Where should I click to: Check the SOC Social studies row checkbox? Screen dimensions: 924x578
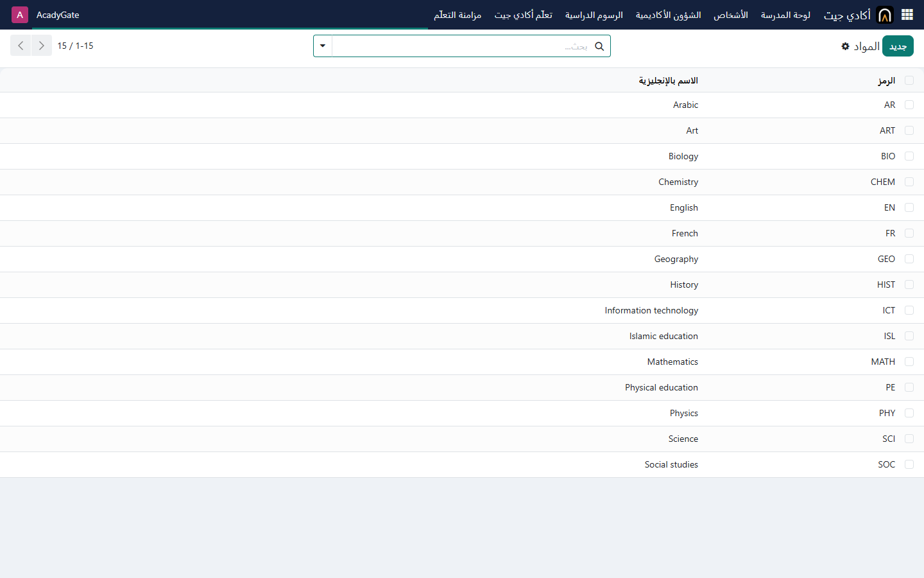909,464
